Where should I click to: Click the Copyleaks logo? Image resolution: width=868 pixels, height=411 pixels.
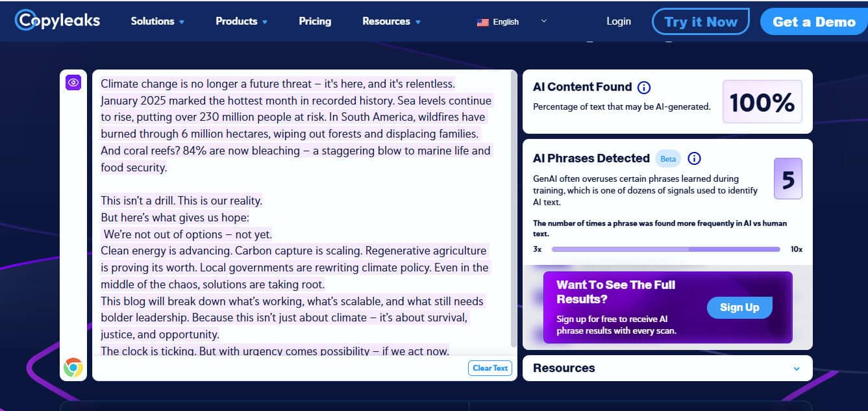(58, 21)
